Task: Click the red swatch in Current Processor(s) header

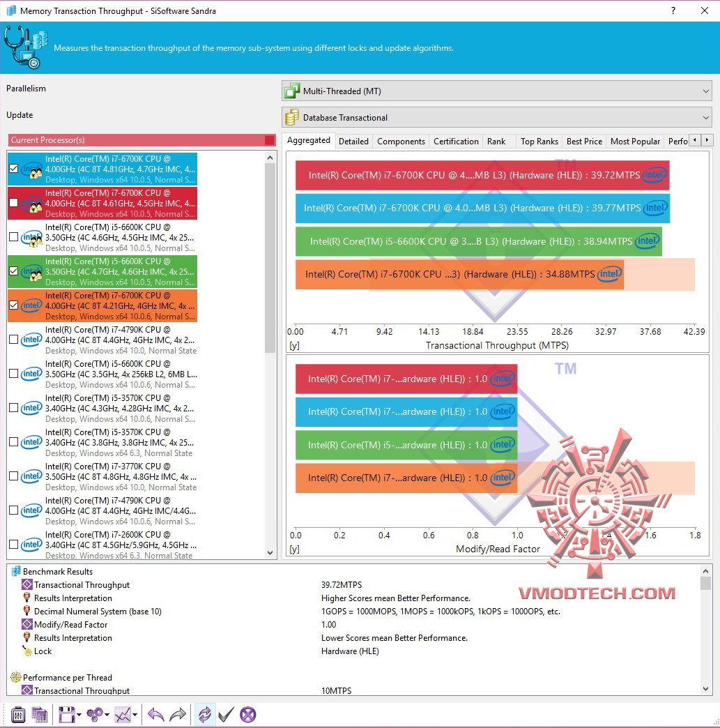Action: coord(270,139)
